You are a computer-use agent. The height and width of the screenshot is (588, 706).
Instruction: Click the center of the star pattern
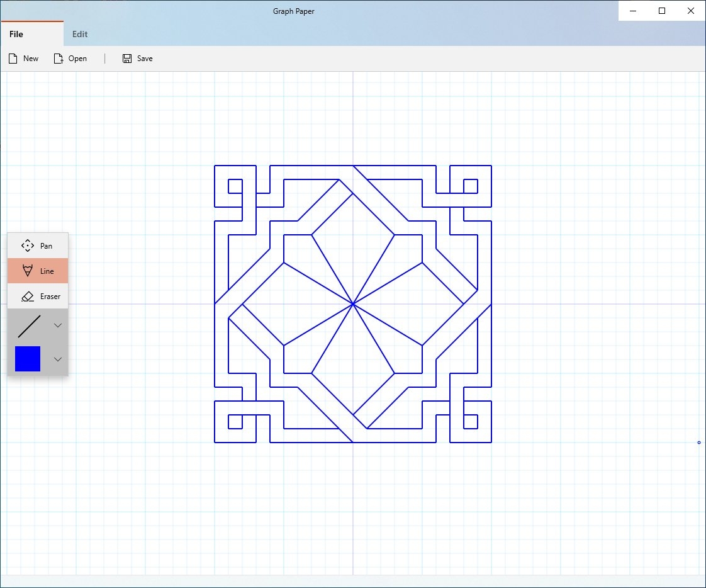(353, 304)
